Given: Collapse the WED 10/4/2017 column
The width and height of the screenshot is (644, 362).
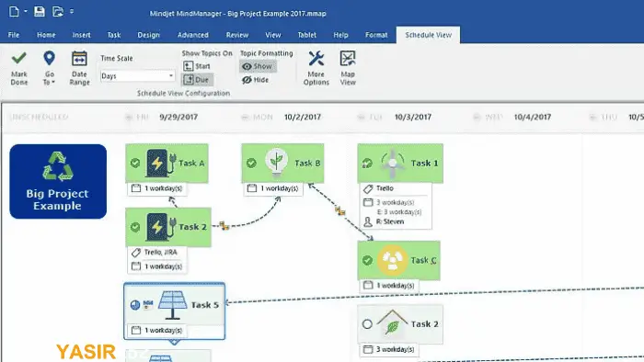Looking at the screenshot, I should click(x=477, y=118).
